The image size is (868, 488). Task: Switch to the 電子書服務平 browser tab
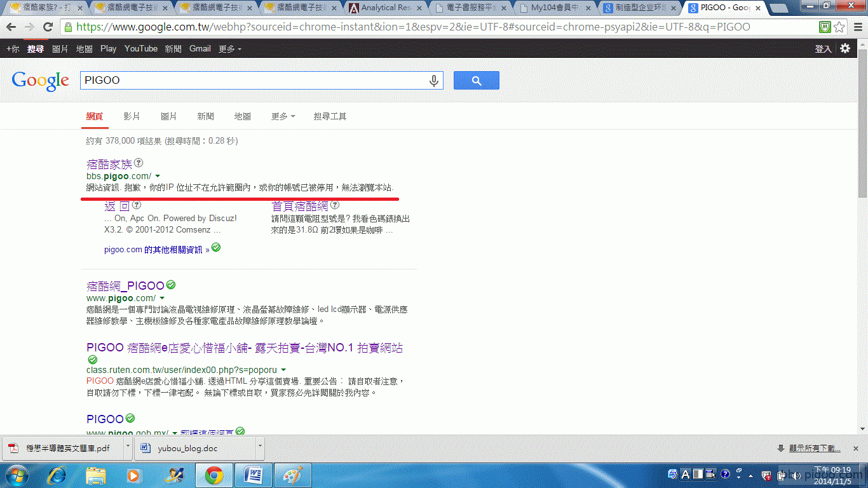[471, 8]
